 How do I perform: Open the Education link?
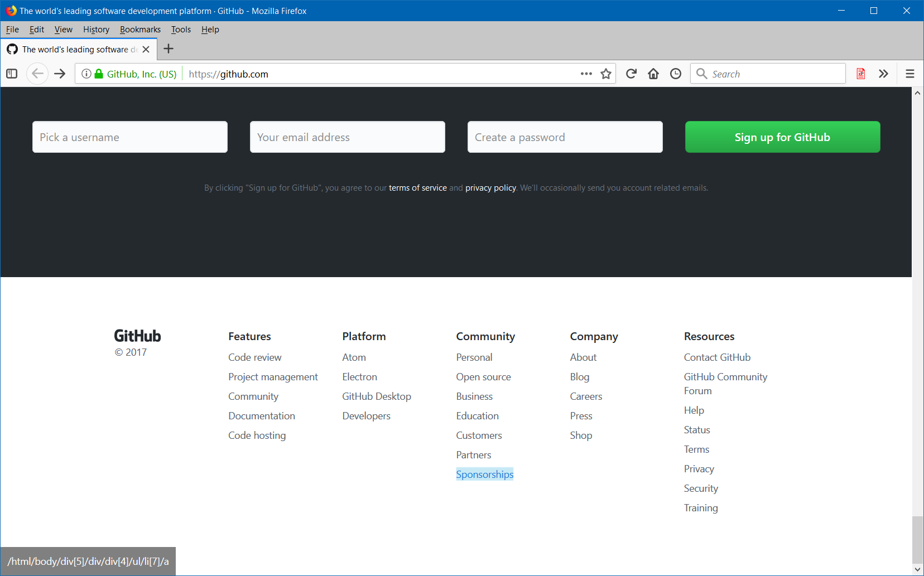pos(478,416)
